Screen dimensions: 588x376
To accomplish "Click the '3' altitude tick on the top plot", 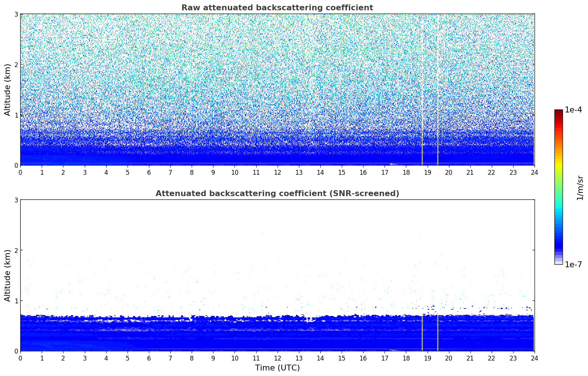I will click(16, 14).
